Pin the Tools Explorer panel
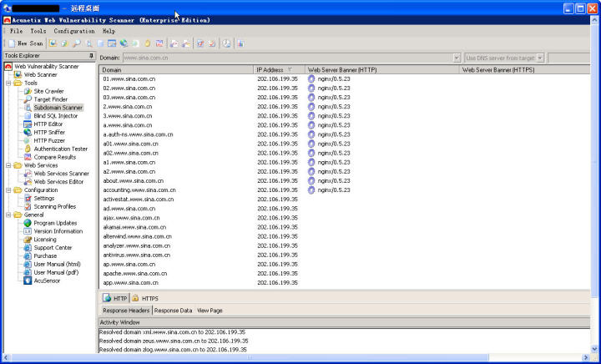Image resolution: width=601 pixels, height=364 pixels. pos(91,56)
